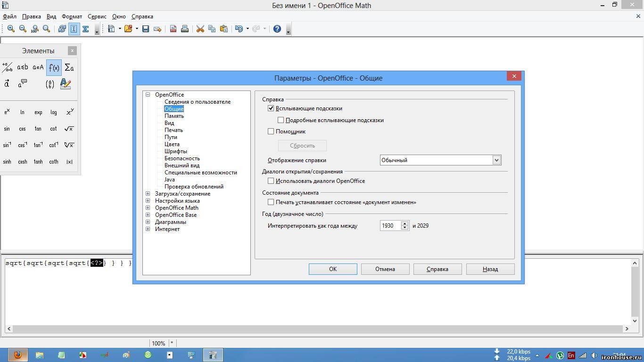The image size is (644, 362).
Task: Select Память in the options tree
Action: pos(174,116)
